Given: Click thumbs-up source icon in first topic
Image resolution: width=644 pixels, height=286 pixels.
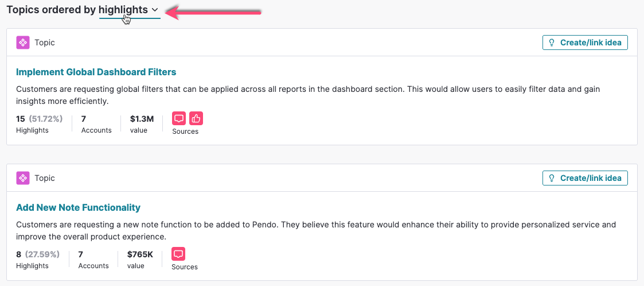Looking at the screenshot, I should coord(196,118).
